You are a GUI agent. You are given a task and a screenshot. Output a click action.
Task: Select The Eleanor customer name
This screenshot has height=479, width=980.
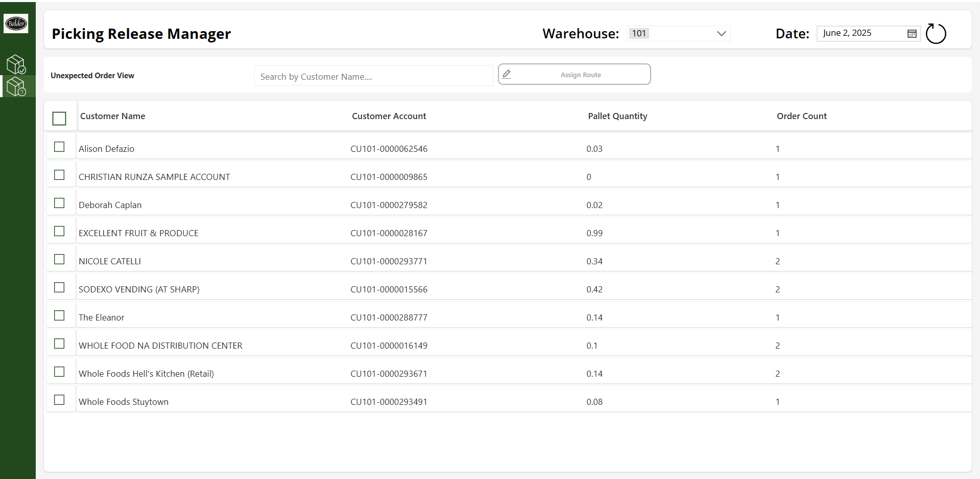coord(101,317)
